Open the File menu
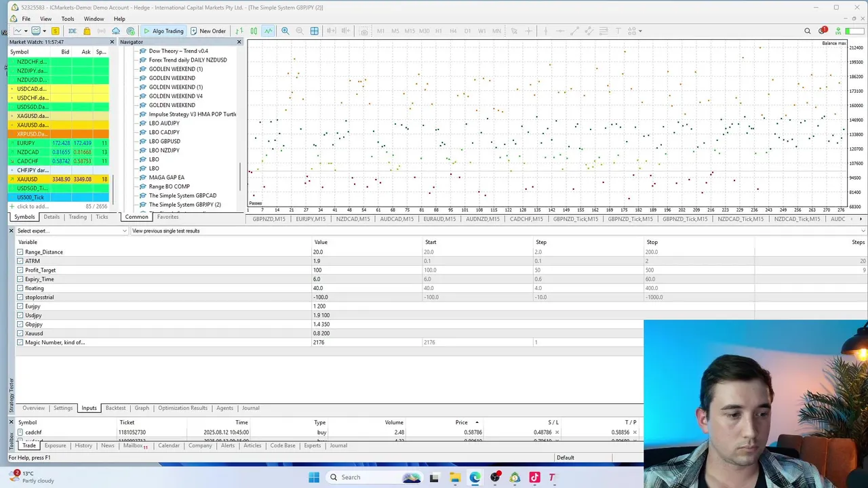Screen dimensions: 868x488 point(26,18)
